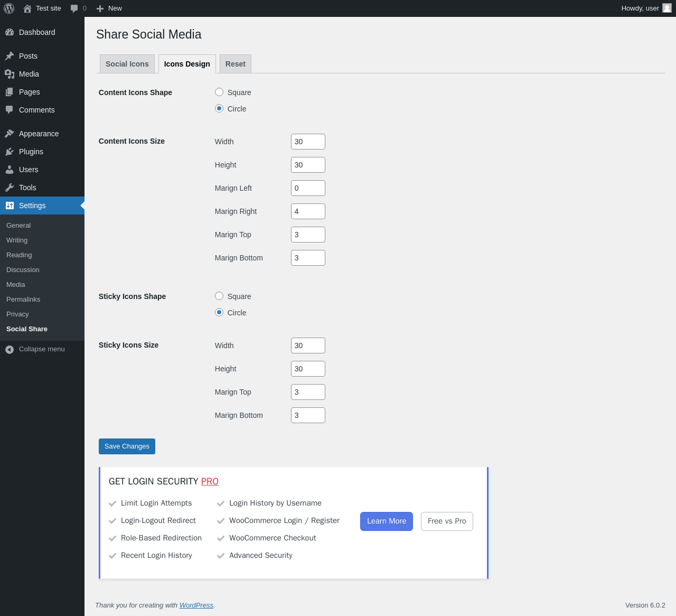Click the Posts pushpin icon
This screenshot has width=676, height=616.
click(x=10, y=56)
